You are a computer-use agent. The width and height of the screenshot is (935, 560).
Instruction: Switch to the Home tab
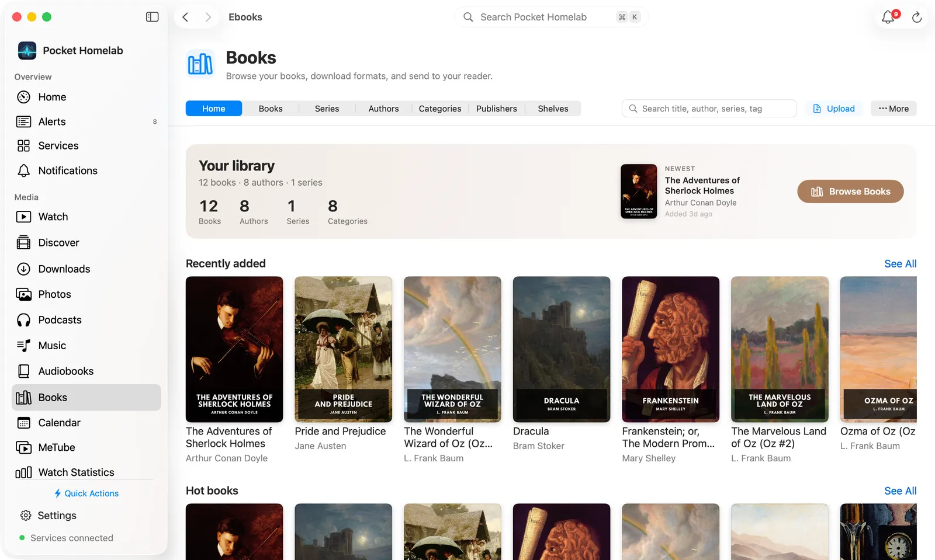214,109
